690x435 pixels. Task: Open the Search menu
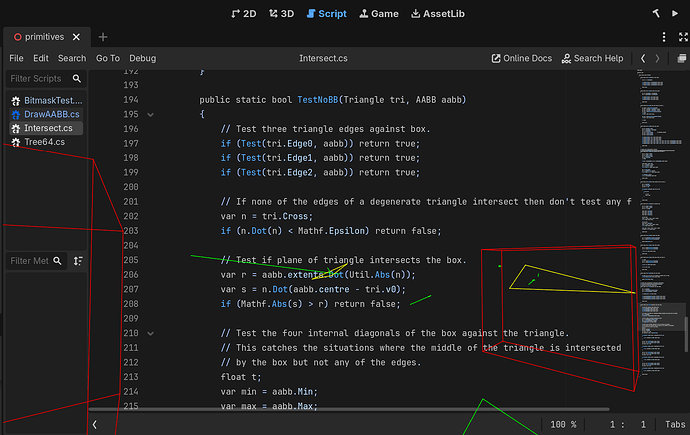pos(72,58)
